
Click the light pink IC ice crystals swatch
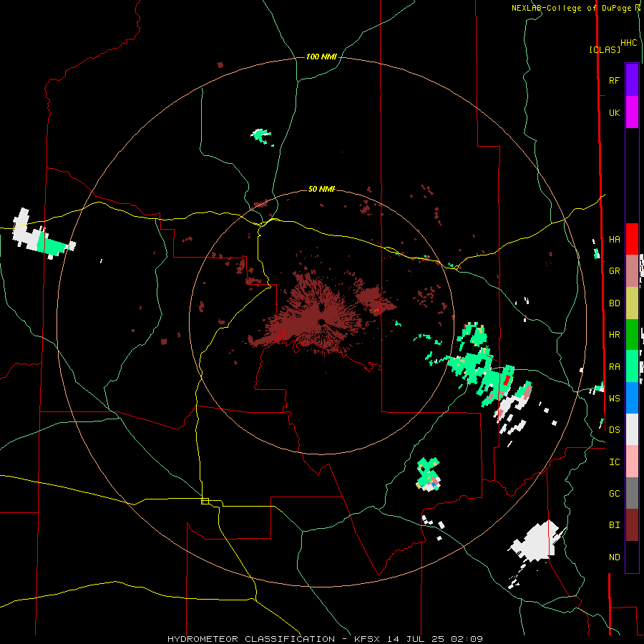coord(632,462)
